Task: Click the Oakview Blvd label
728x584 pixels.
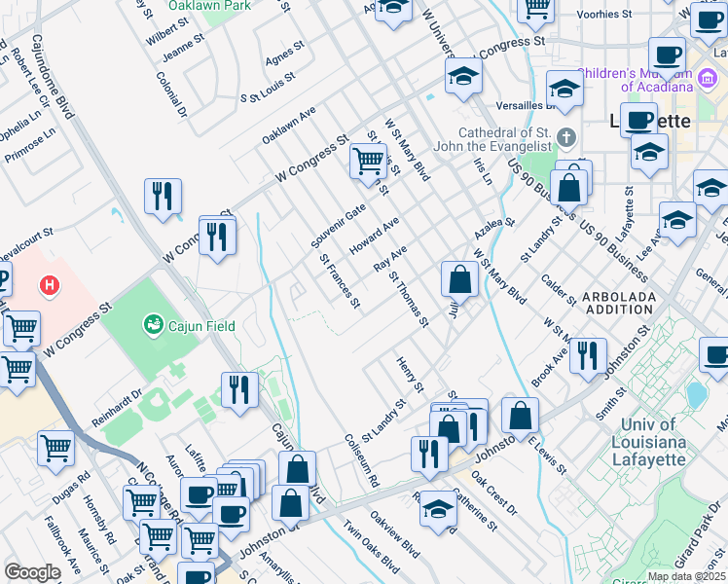Action: tap(395, 534)
